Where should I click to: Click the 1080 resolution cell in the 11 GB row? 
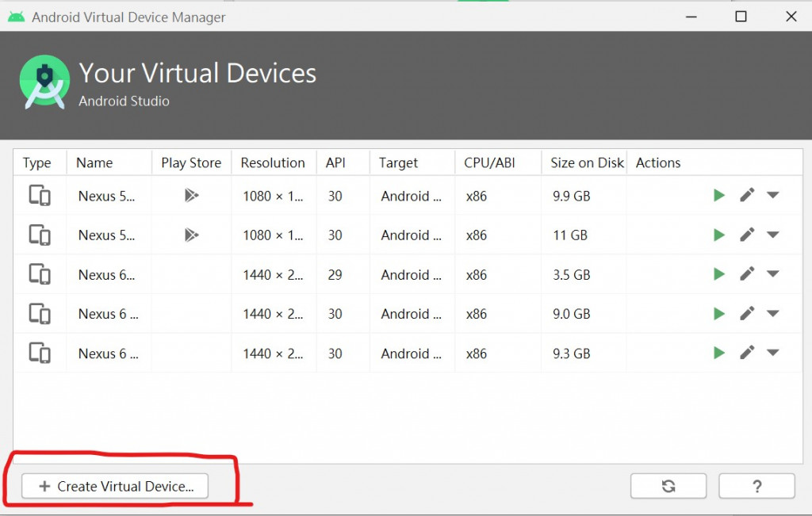tap(273, 235)
